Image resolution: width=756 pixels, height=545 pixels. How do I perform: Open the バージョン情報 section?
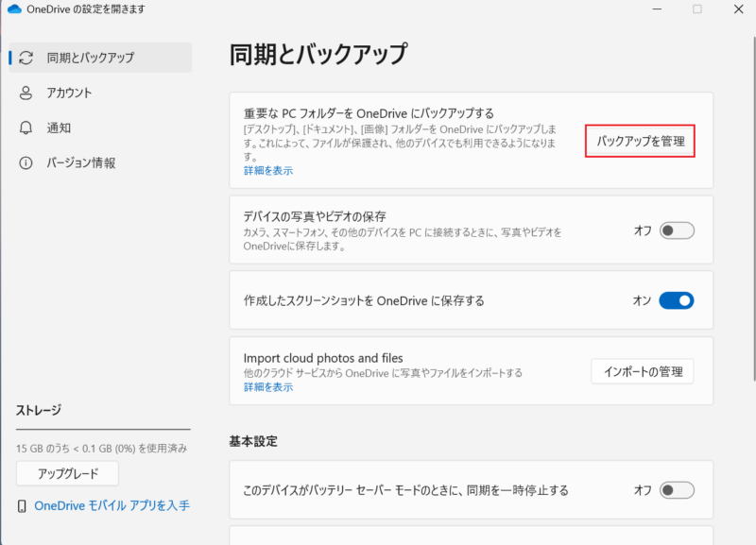click(100, 162)
